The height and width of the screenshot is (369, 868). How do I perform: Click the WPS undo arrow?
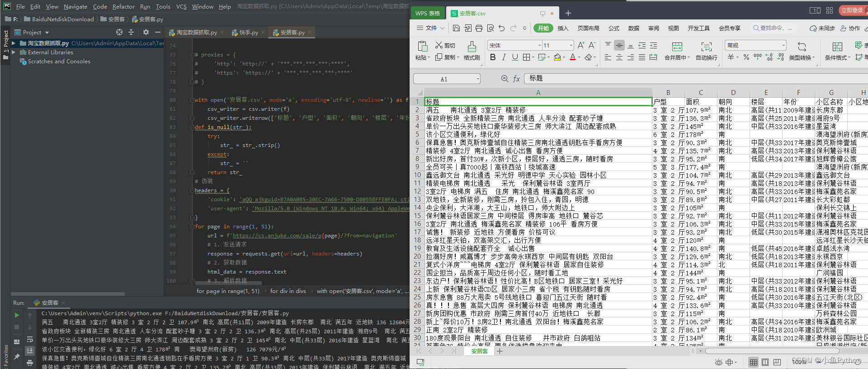pyautogui.click(x=502, y=28)
